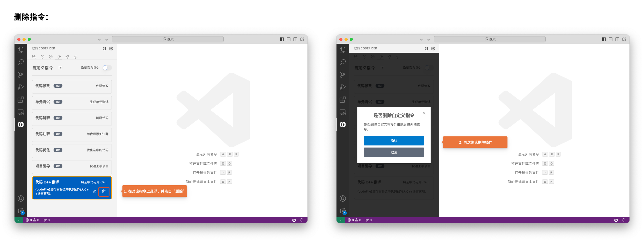The image size is (644, 242).
Task: Select the 代码修改 command card in left window
Action: coord(72,87)
